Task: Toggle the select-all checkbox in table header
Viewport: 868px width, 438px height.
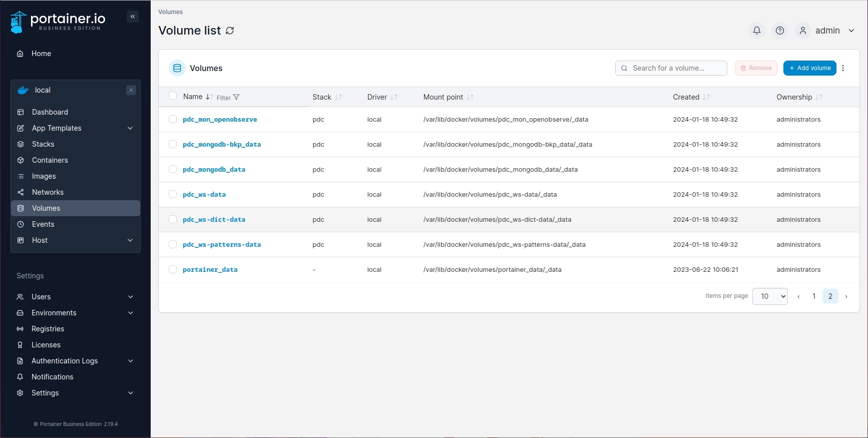Action: [x=173, y=96]
